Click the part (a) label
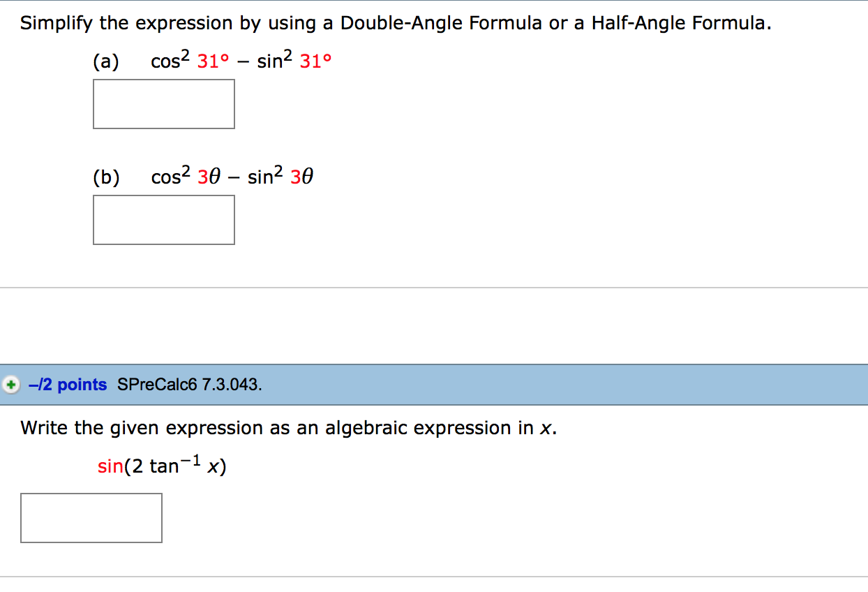The image size is (868, 592). [x=105, y=62]
